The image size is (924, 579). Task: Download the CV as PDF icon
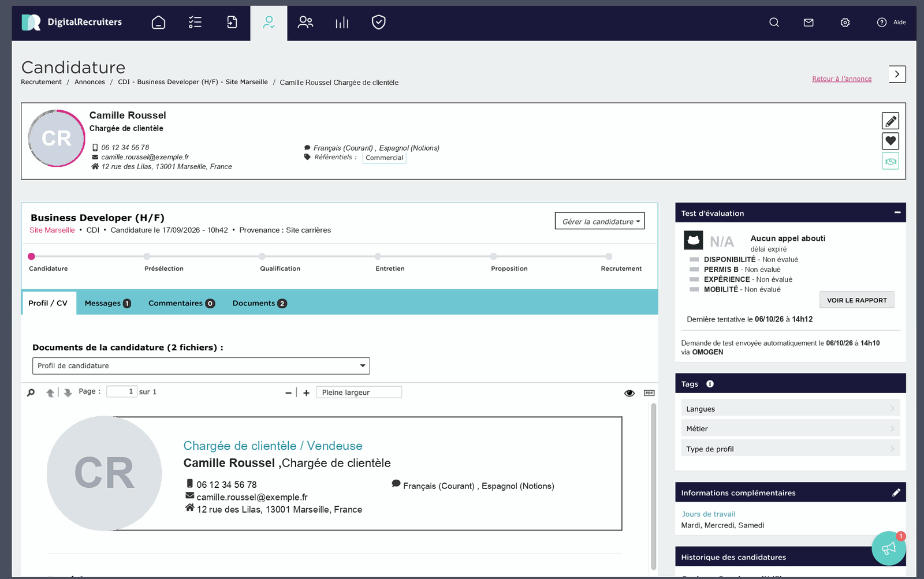[649, 393]
